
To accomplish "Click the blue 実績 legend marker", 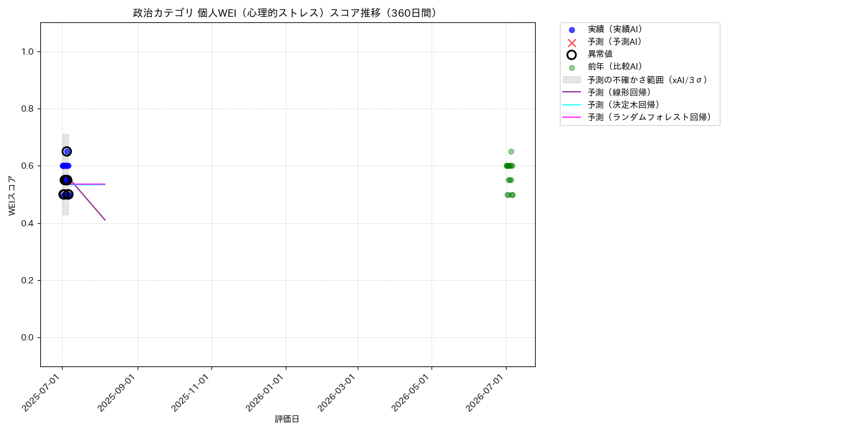I will (x=572, y=30).
